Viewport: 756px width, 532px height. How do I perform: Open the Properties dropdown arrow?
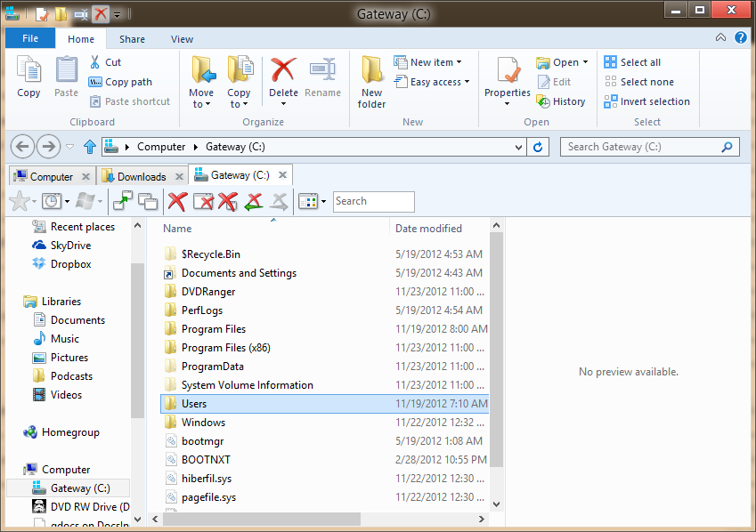tap(508, 104)
